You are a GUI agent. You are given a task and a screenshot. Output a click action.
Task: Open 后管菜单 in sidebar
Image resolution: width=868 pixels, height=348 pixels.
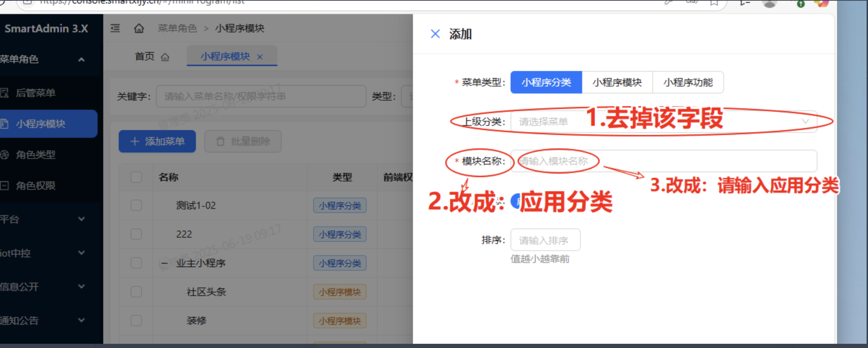(x=35, y=93)
